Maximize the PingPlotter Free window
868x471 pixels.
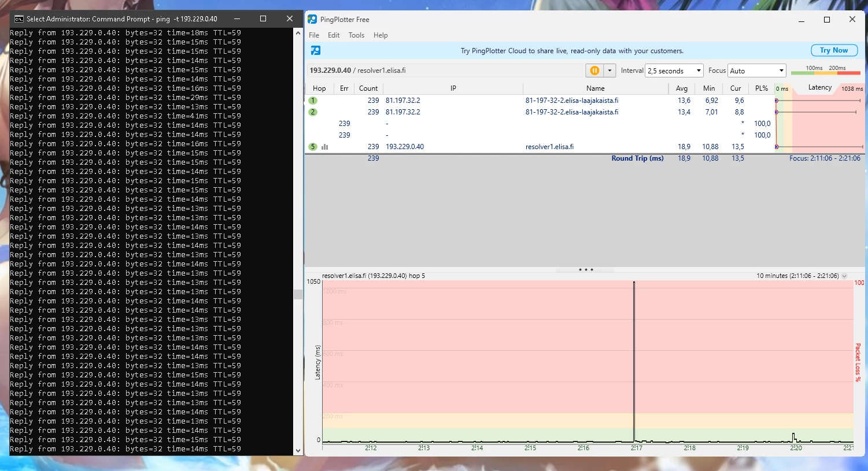tap(827, 20)
